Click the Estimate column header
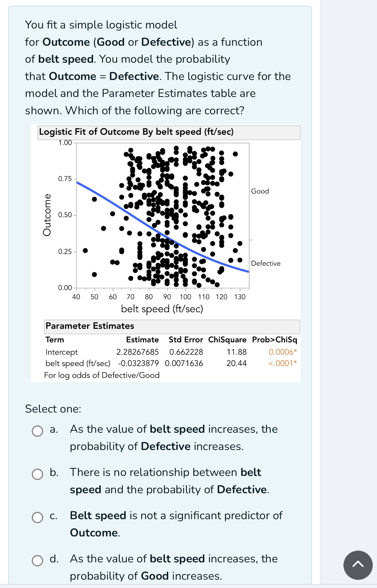 tap(143, 340)
